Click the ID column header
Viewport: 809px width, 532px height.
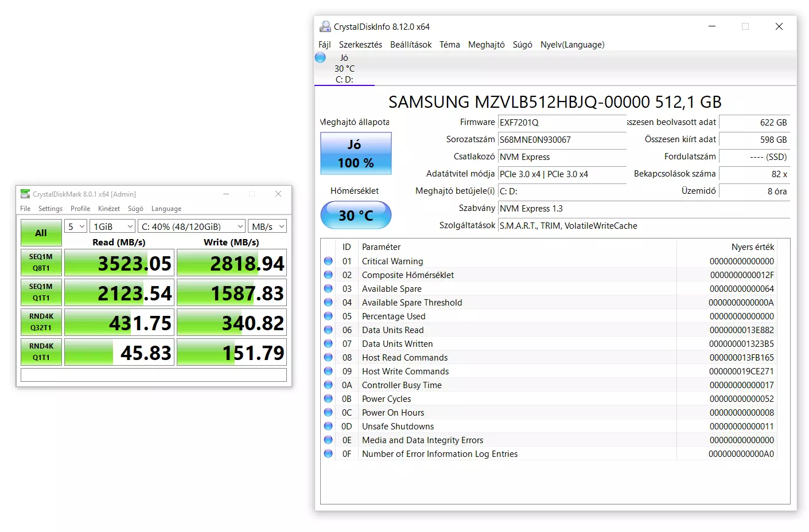pyautogui.click(x=347, y=247)
